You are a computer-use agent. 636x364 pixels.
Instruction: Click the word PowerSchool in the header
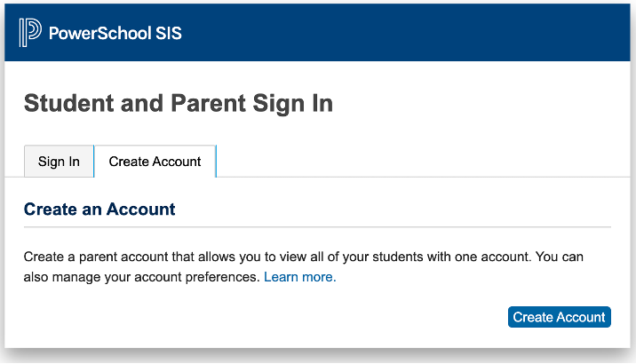click(99, 34)
